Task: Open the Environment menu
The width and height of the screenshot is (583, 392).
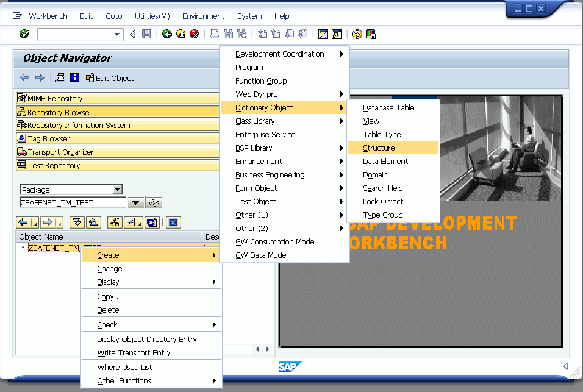Action: pos(204,16)
